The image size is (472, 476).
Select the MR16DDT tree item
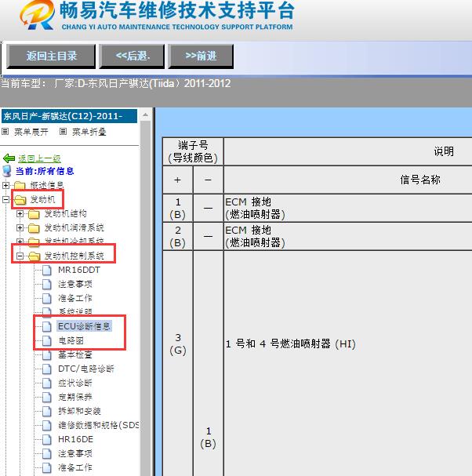[x=79, y=270]
